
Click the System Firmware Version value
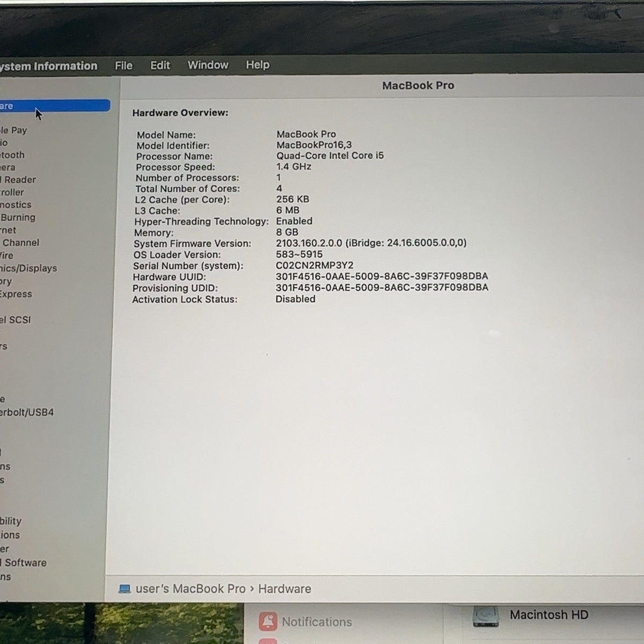pyautogui.click(x=371, y=243)
